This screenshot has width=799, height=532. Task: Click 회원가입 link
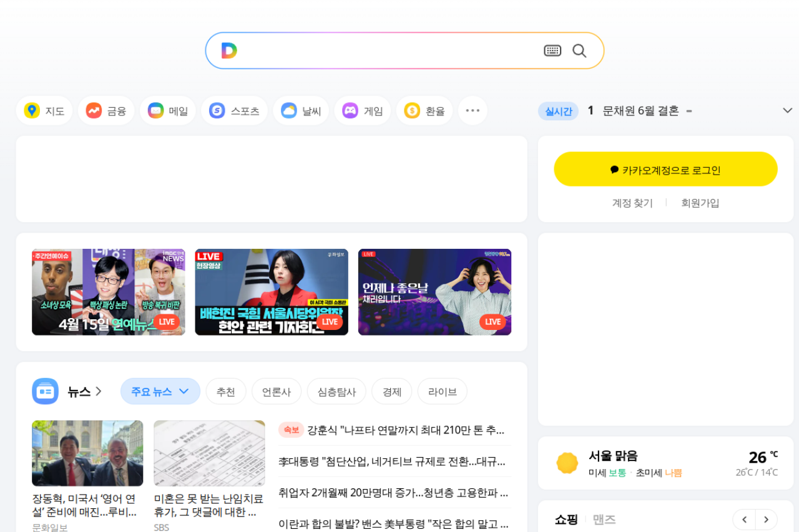tap(700, 203)
